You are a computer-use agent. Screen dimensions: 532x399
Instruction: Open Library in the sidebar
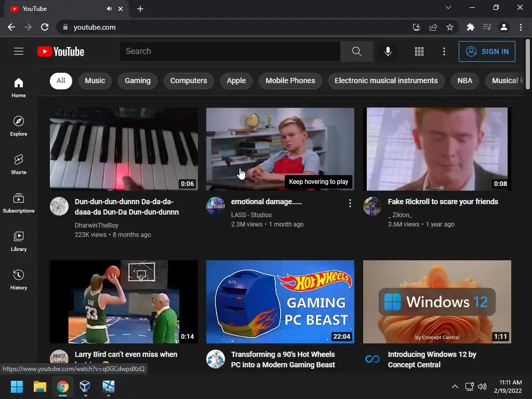click(x=19, y=241)
